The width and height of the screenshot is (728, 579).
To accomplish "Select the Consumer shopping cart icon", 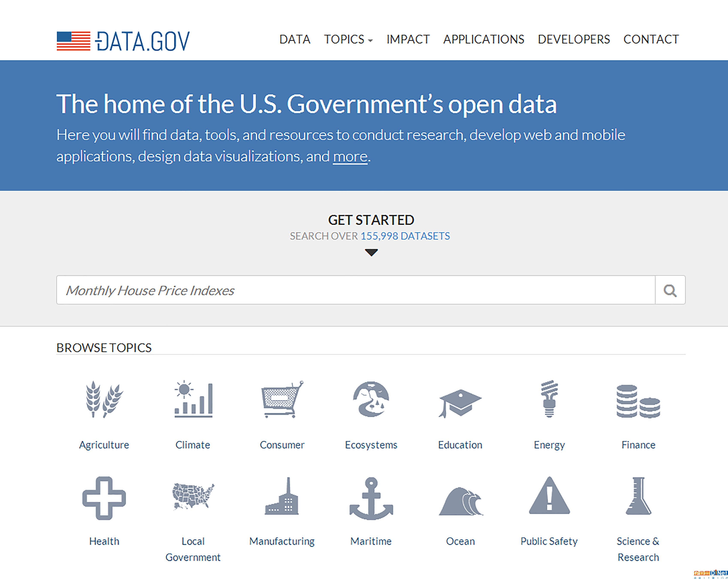I will (282, 399).
